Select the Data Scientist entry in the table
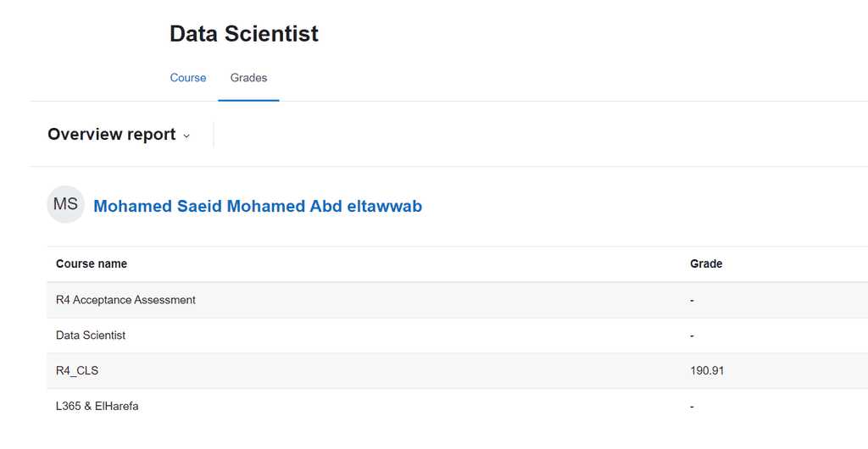The width and height of the screenshot is (868, 449). coord(91,335)
